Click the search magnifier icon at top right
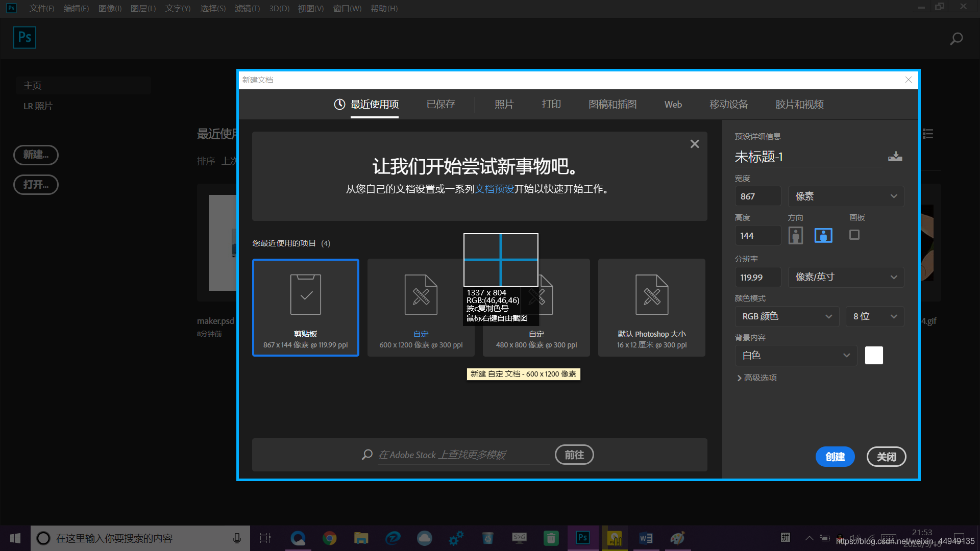This screenshot has width=980, height=551. click(x=956, y=39)
